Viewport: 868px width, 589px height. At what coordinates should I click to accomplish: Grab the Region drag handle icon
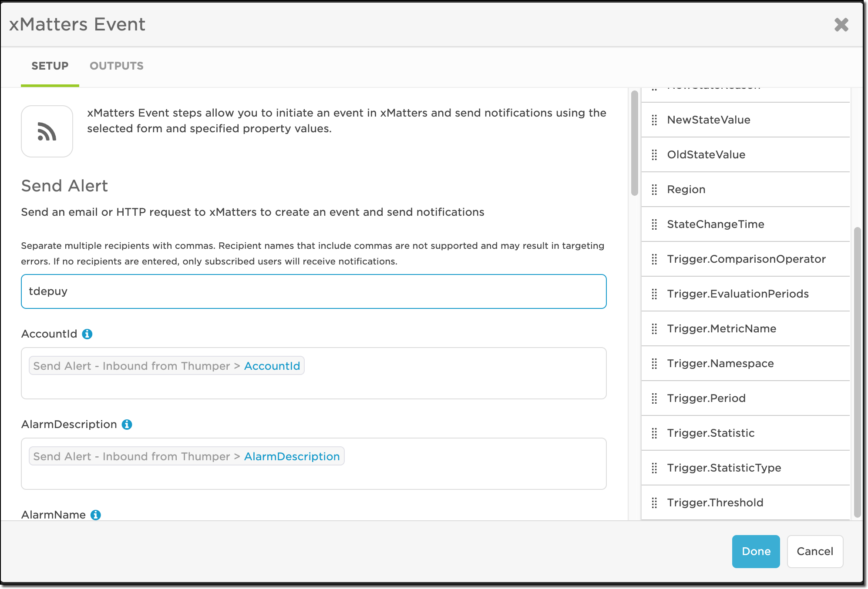pyautogui.click(x=654, y=190)
